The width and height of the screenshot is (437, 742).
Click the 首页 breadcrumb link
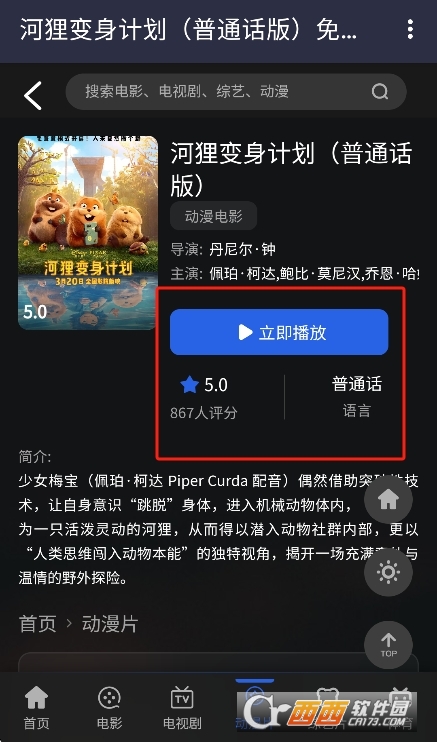click(37, 624)
